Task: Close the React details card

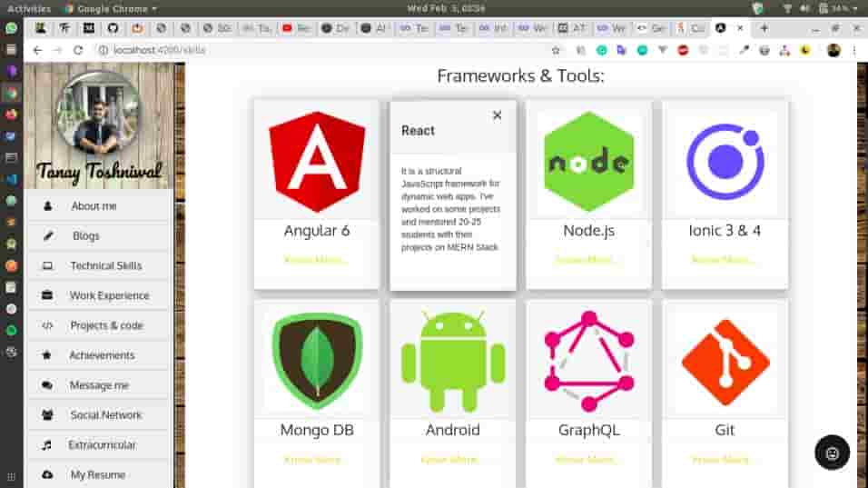Action: [x=498, y=115]
